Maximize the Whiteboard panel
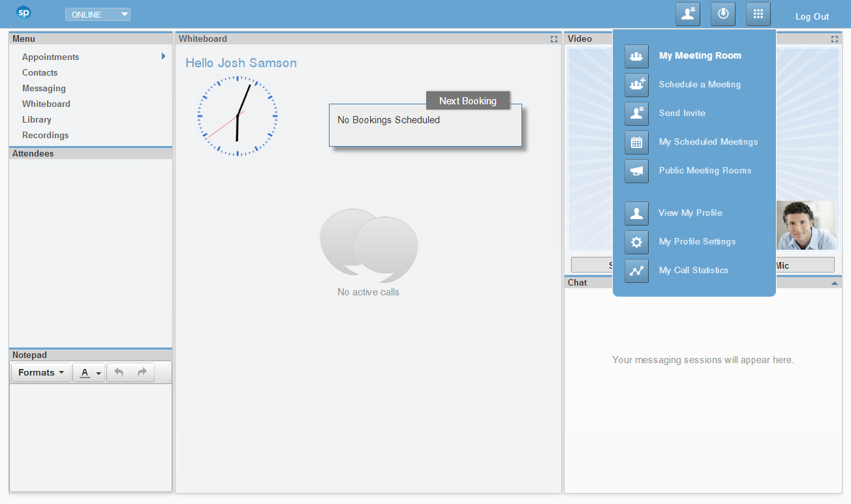851x504 pixels. tap(554, 39)
